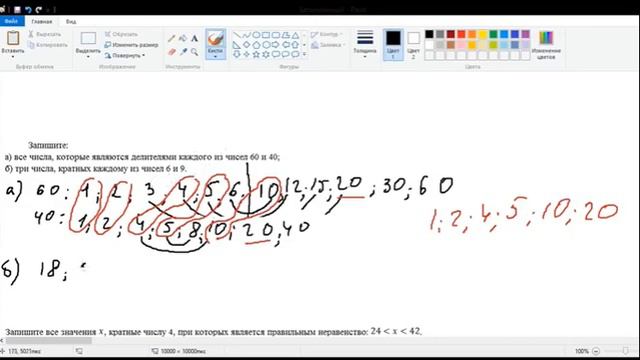Zoom out with the minus button
Viewport: 640px width, 360px height.
point(596,351)
